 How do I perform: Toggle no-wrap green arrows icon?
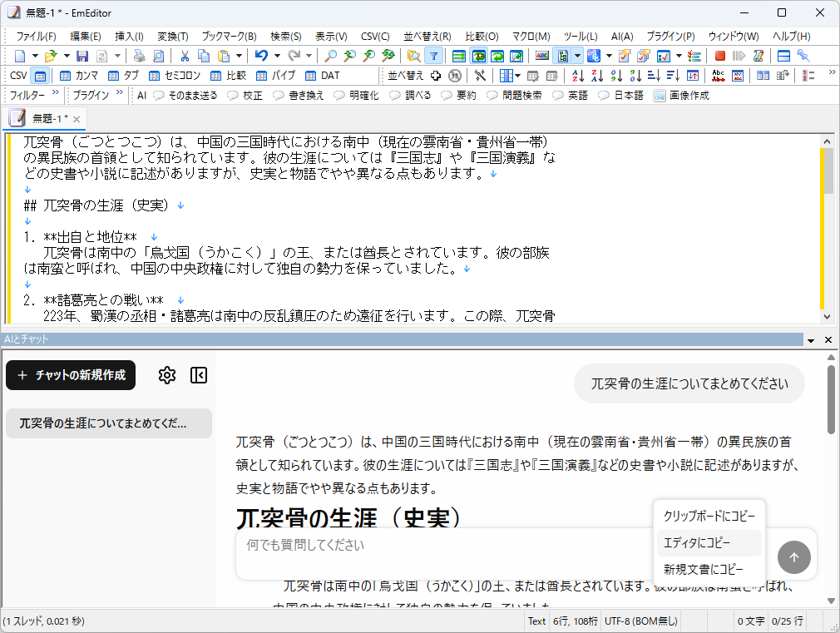(459, 56)
